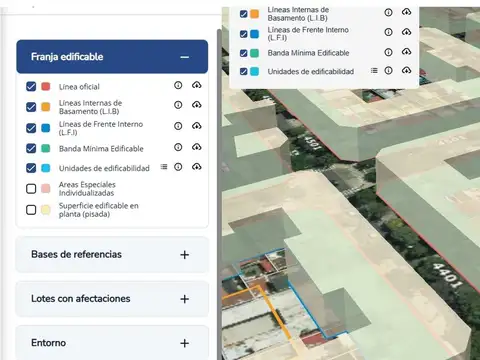480x360 pixels.
Task: Enable Superficie edificable en planta checkbox
Action: [31, 210]
